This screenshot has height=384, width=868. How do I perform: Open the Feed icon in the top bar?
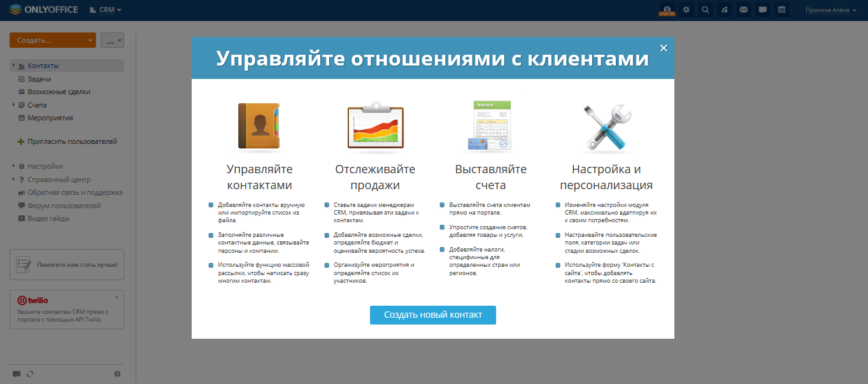coord(725,10)
